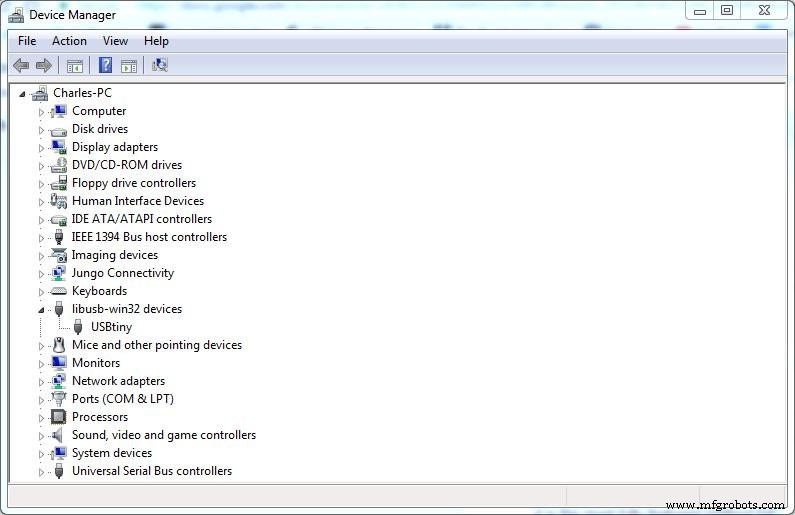Open the Action menu
The image size is (795, 515).
point(69,41)
